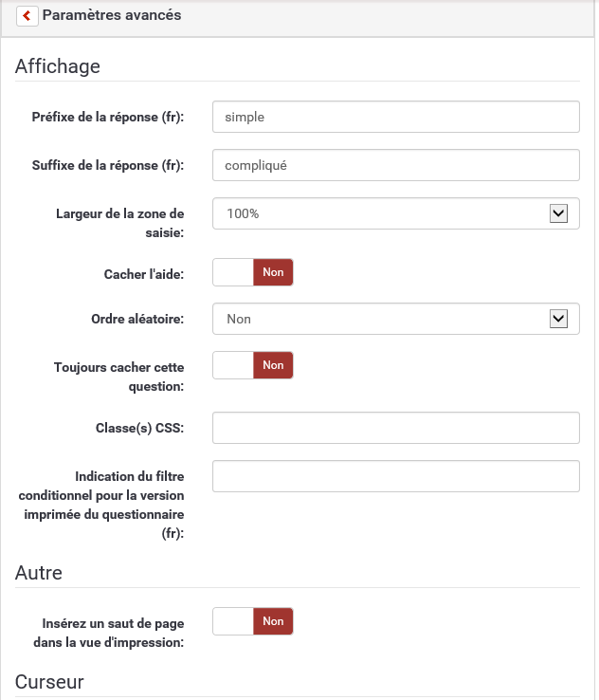Click the "Ordre aléatoire" label
Image resolution: width=599 pixels, height=700 pixels.
click(x=131, y=320)
